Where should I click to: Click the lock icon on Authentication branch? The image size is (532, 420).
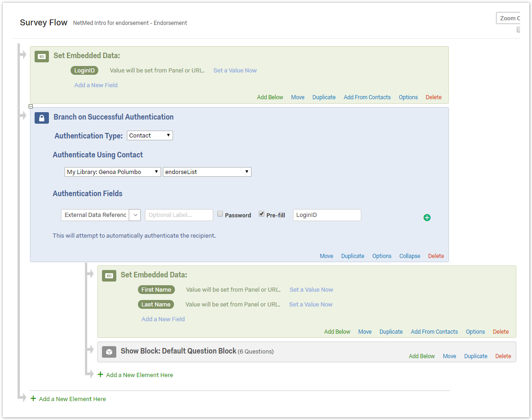click(42, 118)
